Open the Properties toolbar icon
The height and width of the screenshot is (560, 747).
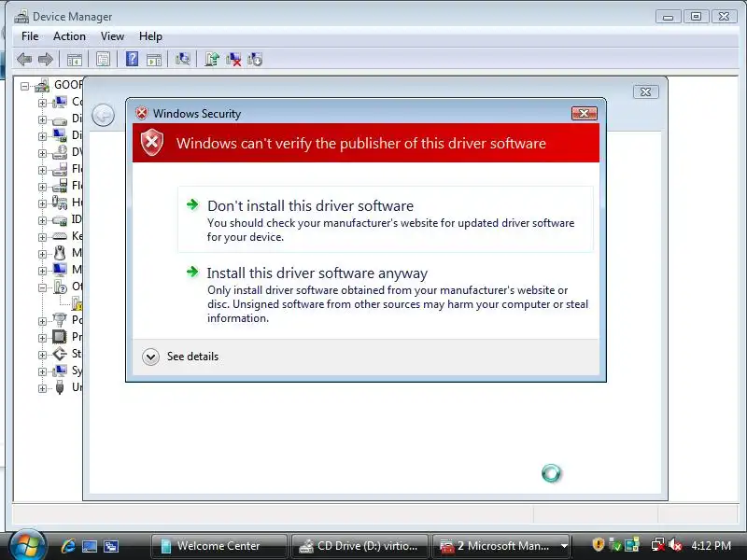(103, 60)
